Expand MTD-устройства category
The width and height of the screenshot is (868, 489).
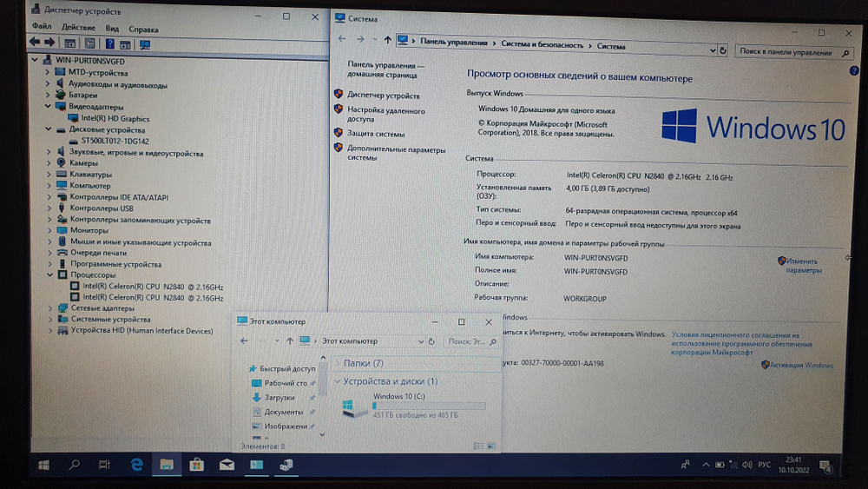tap(47, 72)
